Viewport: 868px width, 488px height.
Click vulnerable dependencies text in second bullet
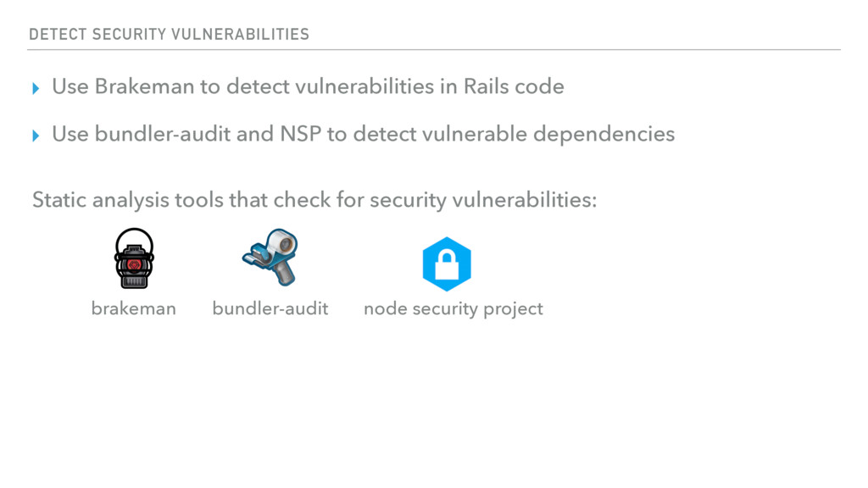[515, 135]
